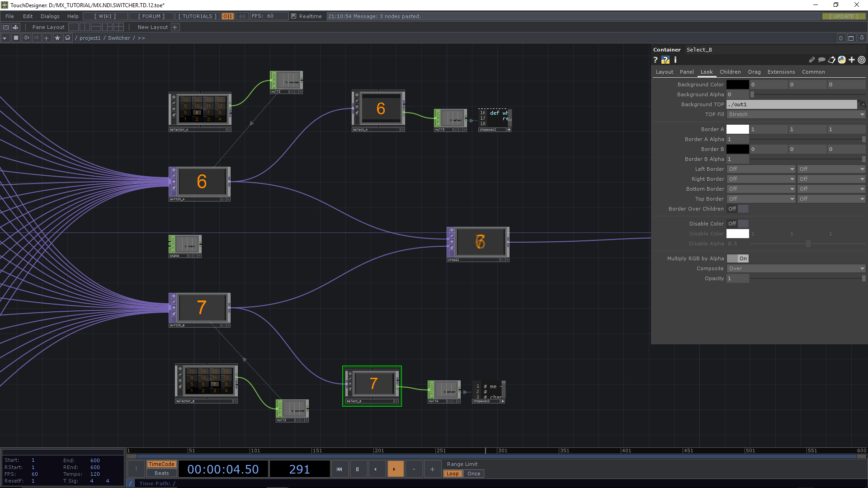Switch to the Layout parameter tab
Screen dimensions: 868x488
pyautogui.click(x=665, y=72)
